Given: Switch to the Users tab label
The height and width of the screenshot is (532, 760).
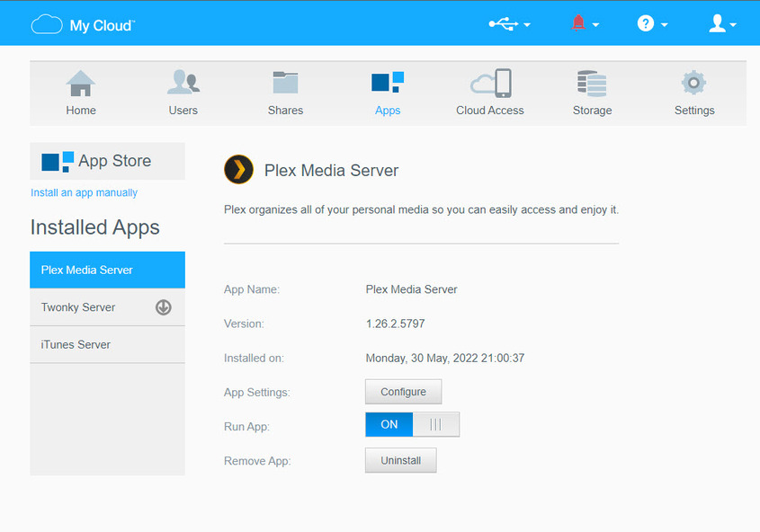Looking at the screenshot, I should [183, 111].
